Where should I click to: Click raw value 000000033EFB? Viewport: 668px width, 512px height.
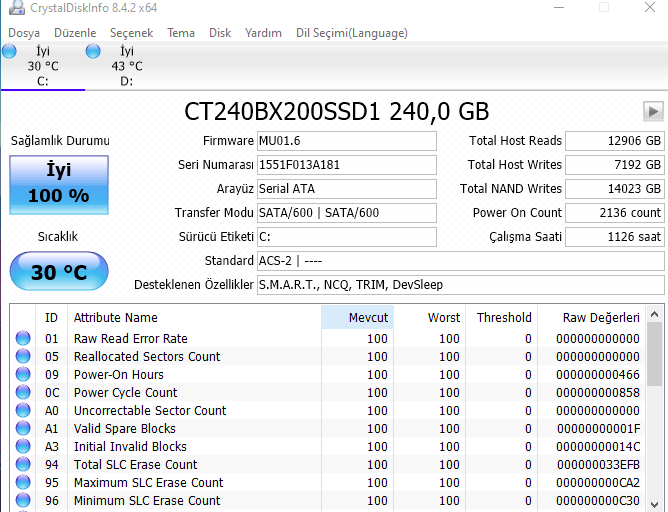pyautogui.click(x=598, y=465)
